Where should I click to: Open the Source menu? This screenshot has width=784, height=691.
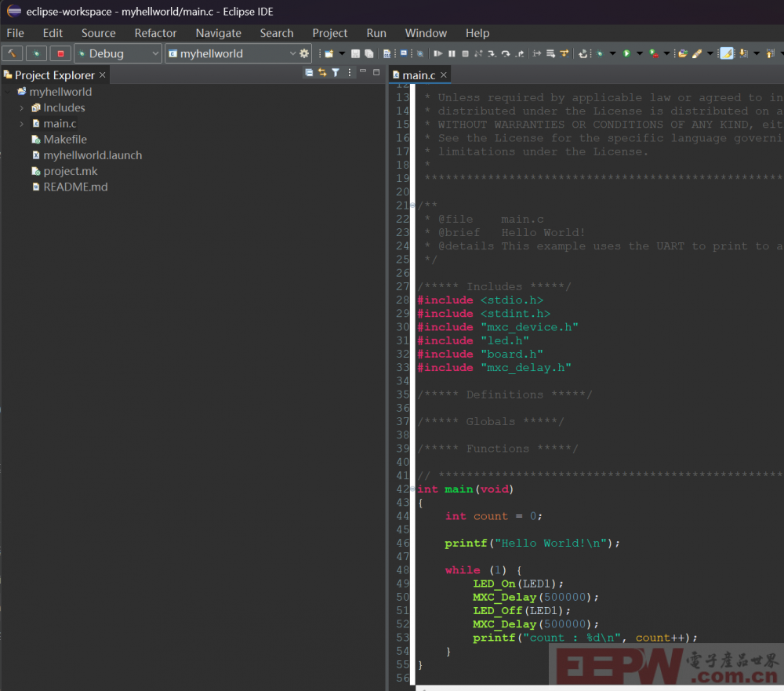99,33
